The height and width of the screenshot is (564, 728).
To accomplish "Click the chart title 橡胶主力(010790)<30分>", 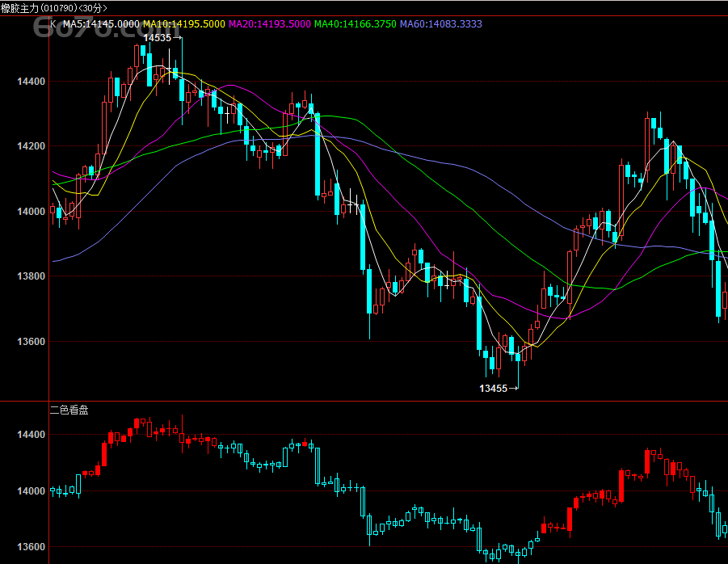I will [x=54, y=8].
